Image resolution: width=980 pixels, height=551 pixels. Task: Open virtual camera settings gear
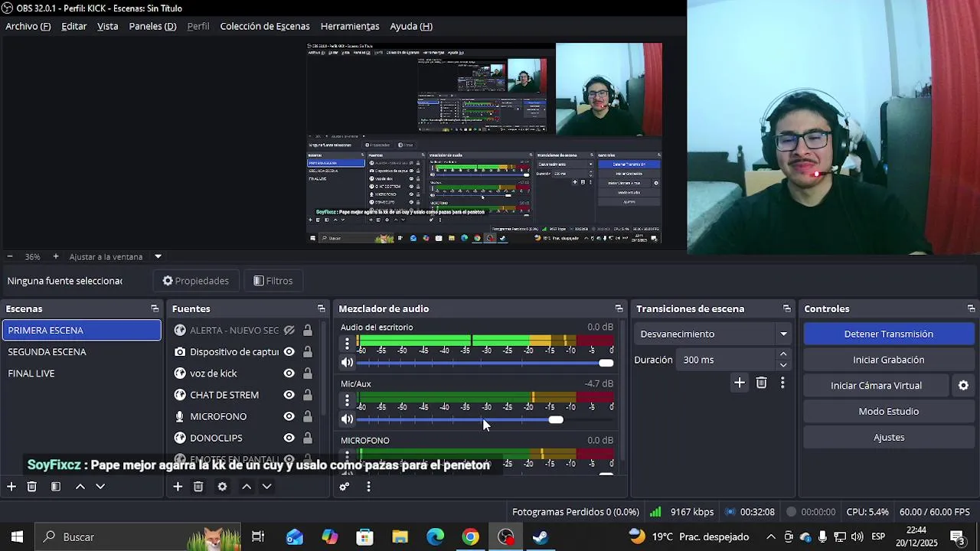964,386
